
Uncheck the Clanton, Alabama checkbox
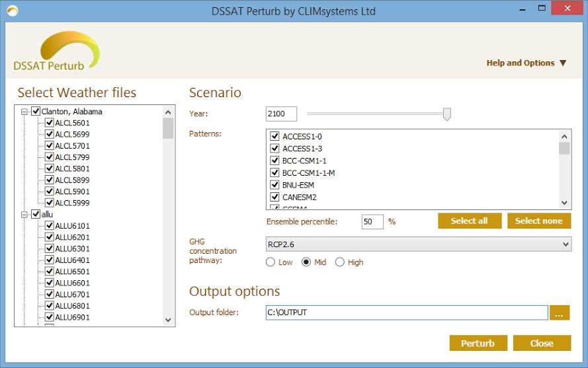36,111
